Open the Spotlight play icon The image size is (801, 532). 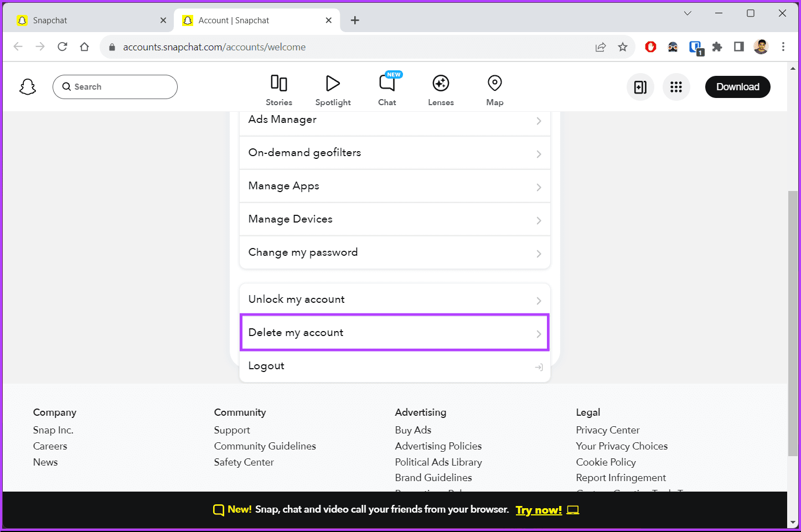pos(333,90)
